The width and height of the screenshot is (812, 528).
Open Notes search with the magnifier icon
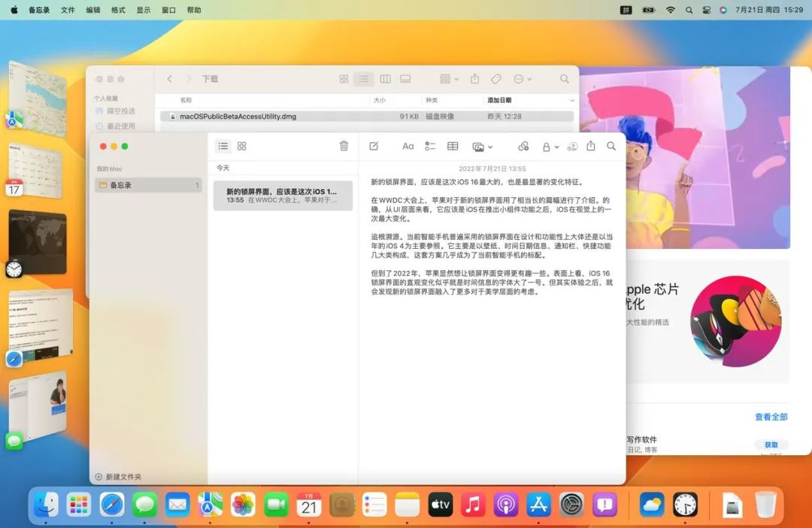pyautogui.click(x=611, y=146)
